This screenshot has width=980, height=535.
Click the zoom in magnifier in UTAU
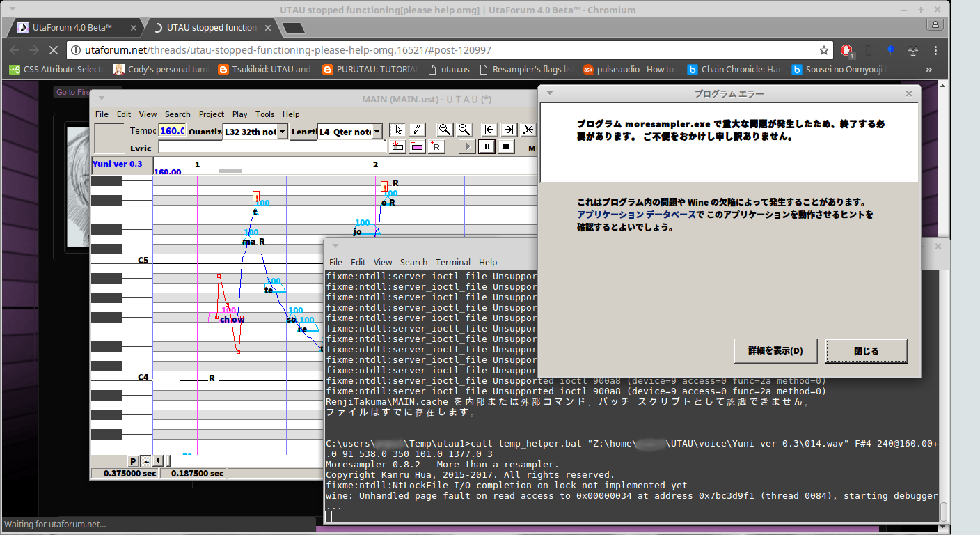point(445,130)
